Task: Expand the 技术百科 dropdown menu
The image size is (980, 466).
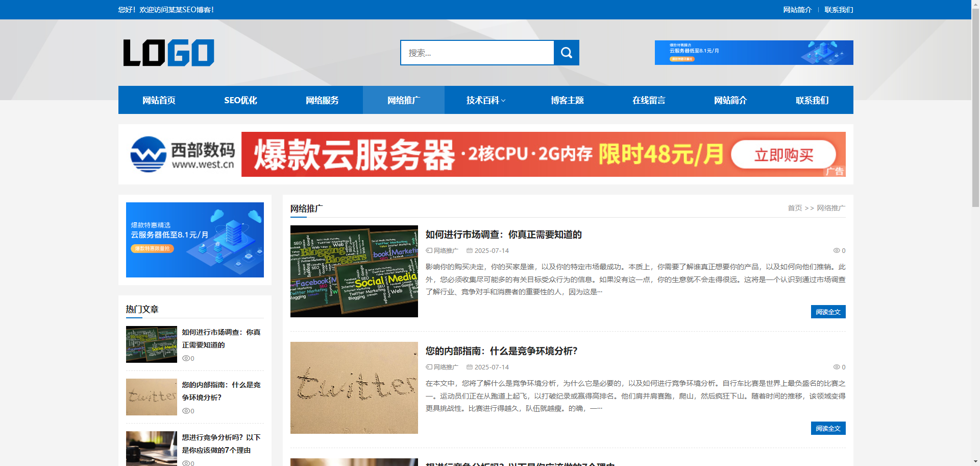Action: click(485, 100)
